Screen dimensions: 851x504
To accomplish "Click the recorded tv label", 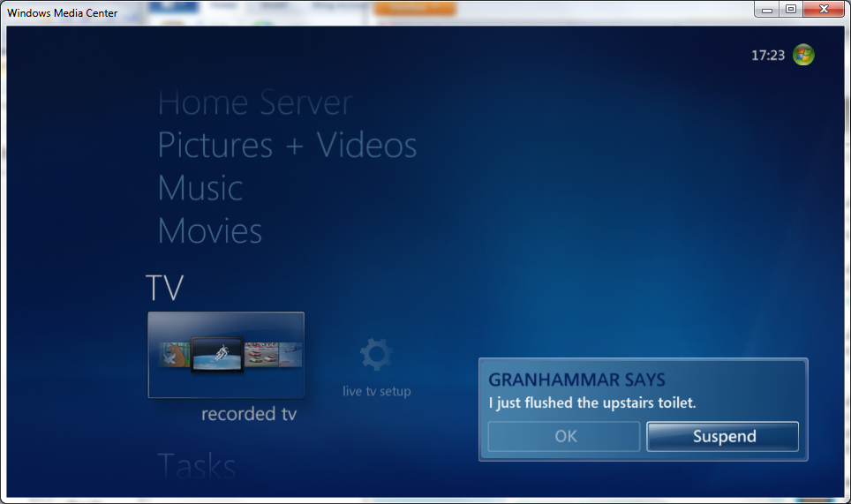I will pos(249,414).
